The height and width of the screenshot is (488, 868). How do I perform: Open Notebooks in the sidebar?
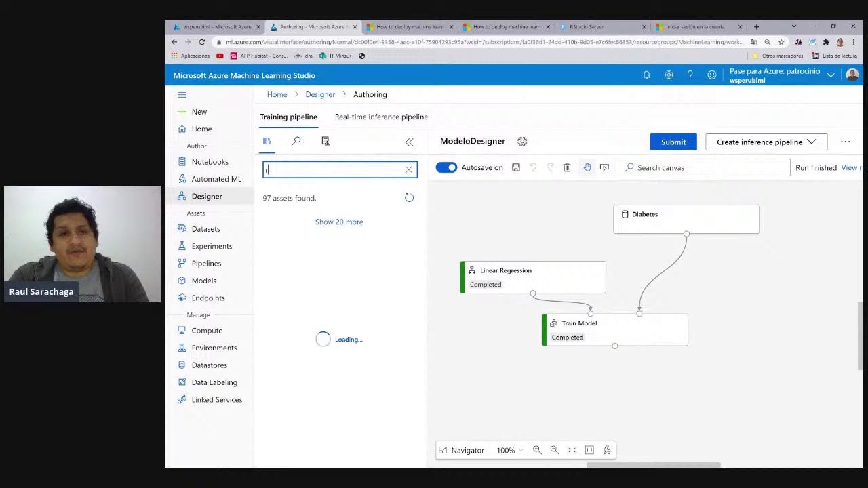pyautogui.click(x=210, y=162)
